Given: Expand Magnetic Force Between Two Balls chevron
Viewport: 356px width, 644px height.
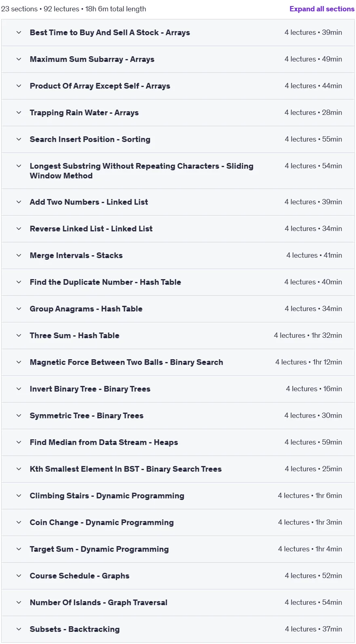Looking at the screenshot, I should pos(19,362).
